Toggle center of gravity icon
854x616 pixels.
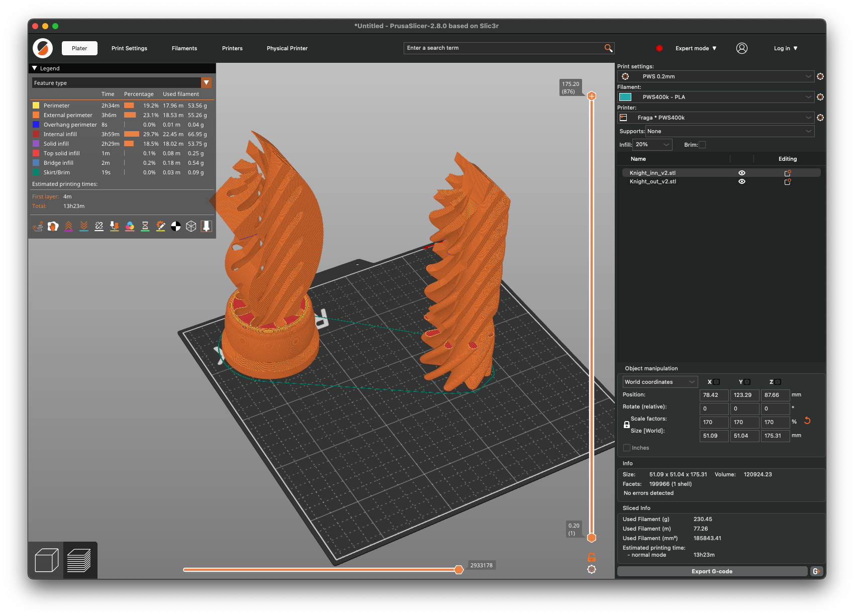[x=176, y=227]
